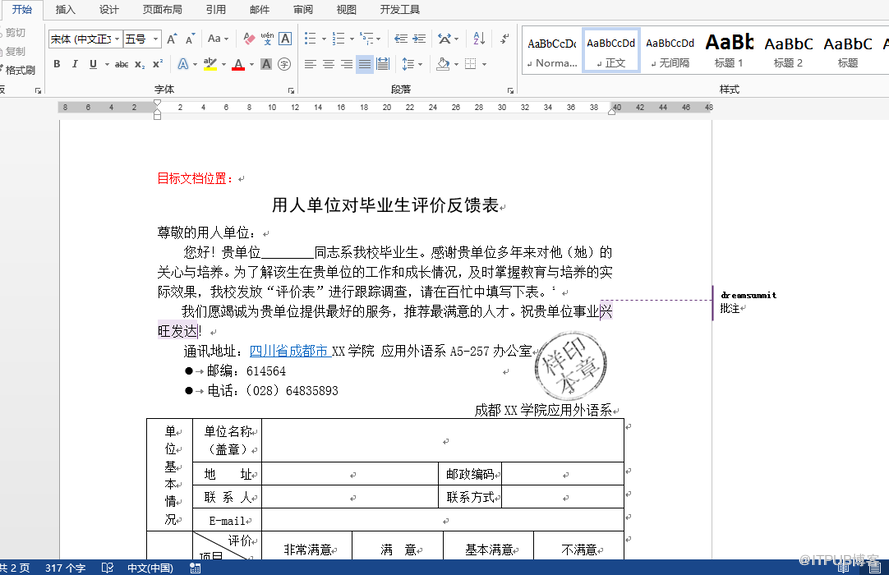The image size is (889, 575).
Task: Open the 页面布局 ribbon tab
Action: click(162, 9)
